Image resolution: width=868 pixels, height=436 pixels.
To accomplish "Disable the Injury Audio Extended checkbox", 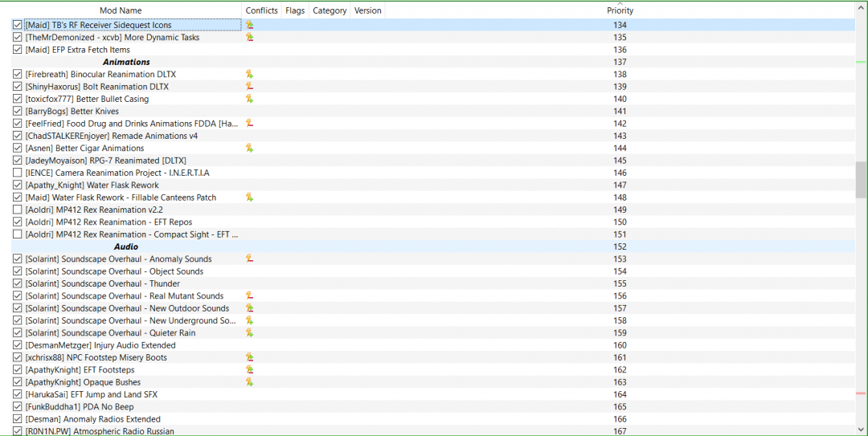I will [17, 345].
